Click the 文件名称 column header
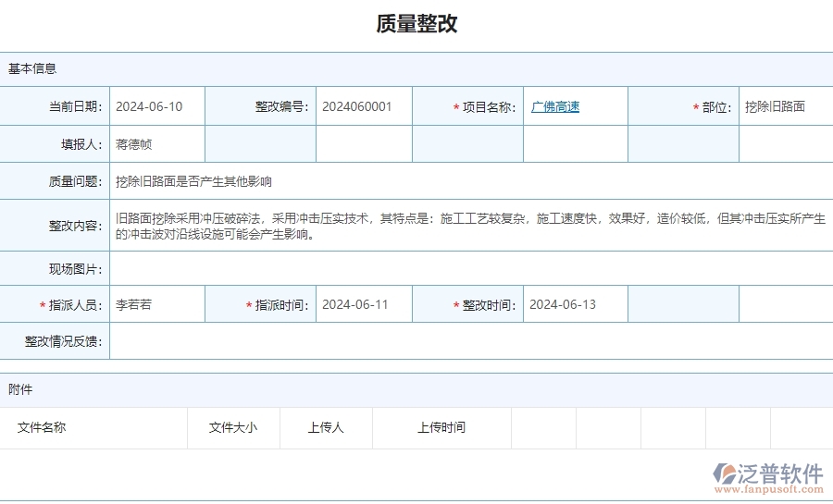 tap(42, 427)
